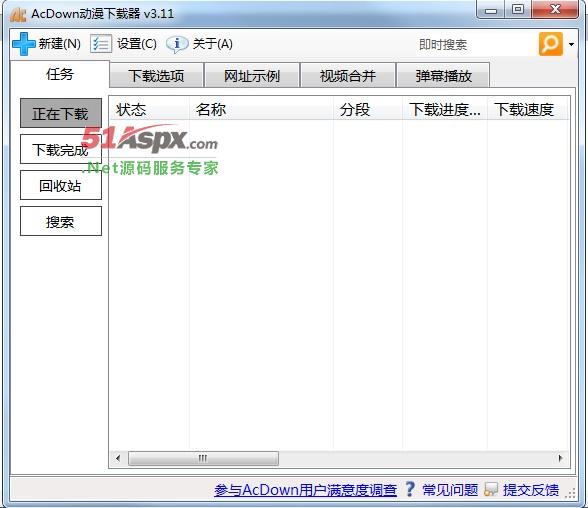Open the 弹幕播放 tab
The width and height of the screenshot is (588, 508).
coord(443,76)
